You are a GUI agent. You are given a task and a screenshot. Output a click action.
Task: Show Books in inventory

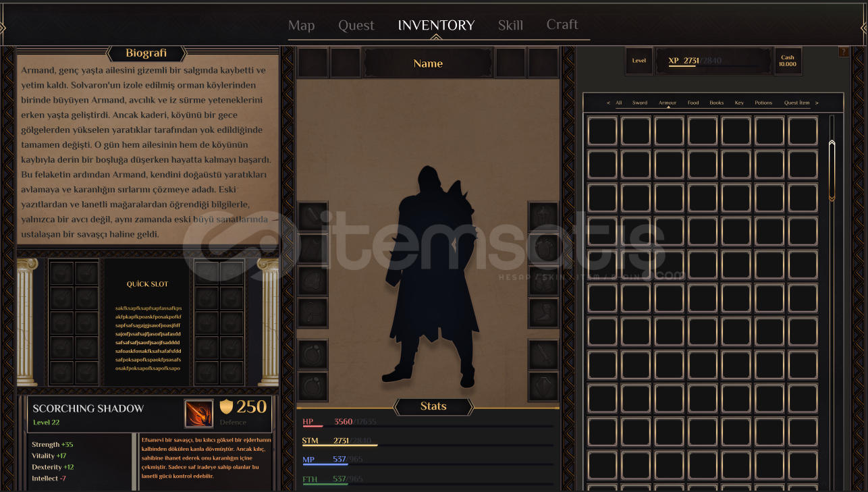717,103
